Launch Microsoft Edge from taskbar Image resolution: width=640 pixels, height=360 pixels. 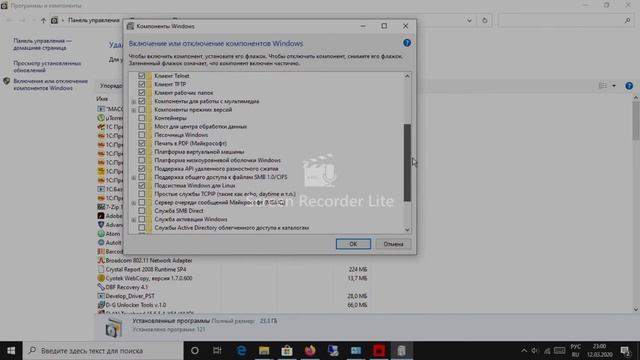(x=241, y=351)
